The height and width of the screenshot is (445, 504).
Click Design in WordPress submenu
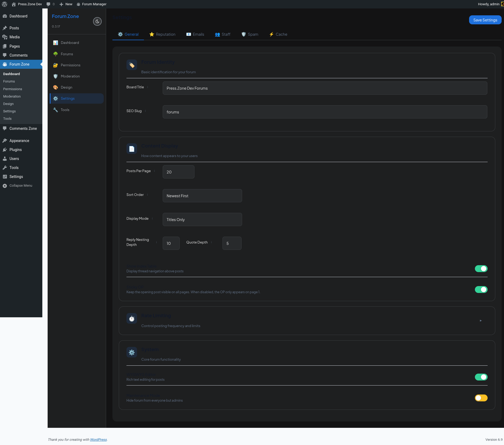click(x=8, y=104)
